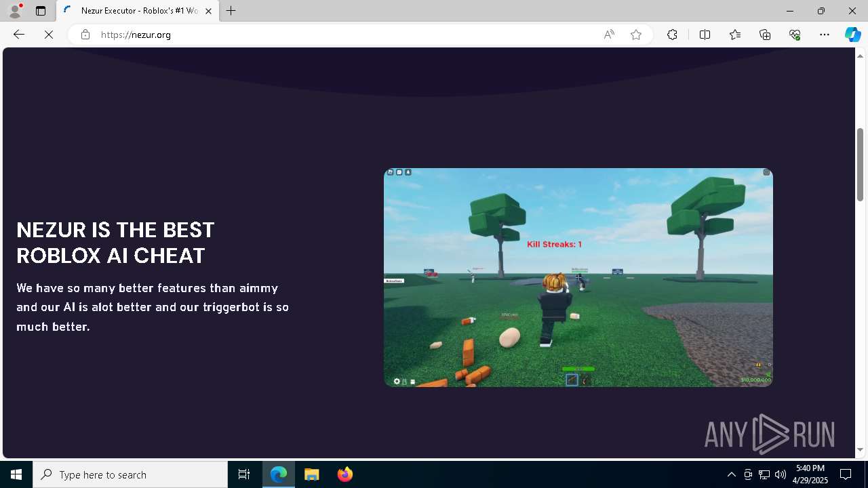Image resolution: width=868 pixels, height=488 pixels.
Task: Show hidden system tray icons
Action: (x=731, y=474)
